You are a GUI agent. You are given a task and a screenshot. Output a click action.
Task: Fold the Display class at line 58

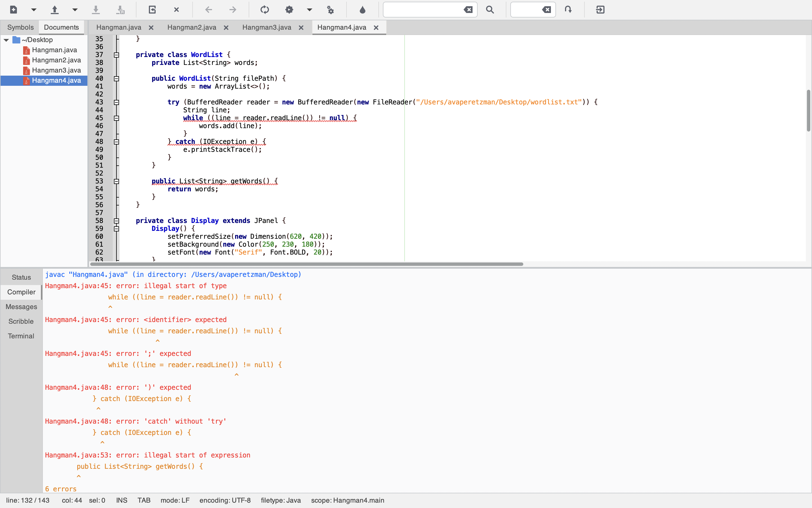pyautogui.click(x=116, y=221)
